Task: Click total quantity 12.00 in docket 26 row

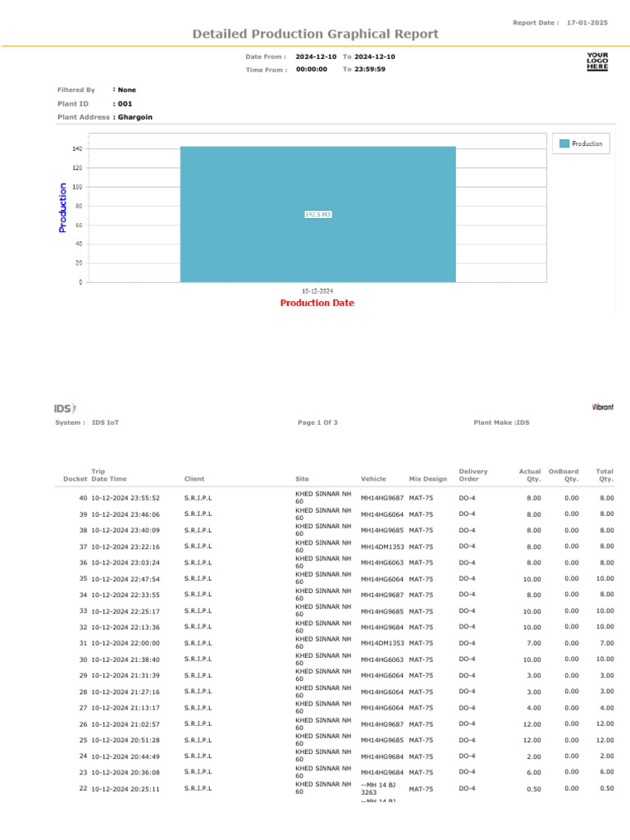Action: pos(605,724)
